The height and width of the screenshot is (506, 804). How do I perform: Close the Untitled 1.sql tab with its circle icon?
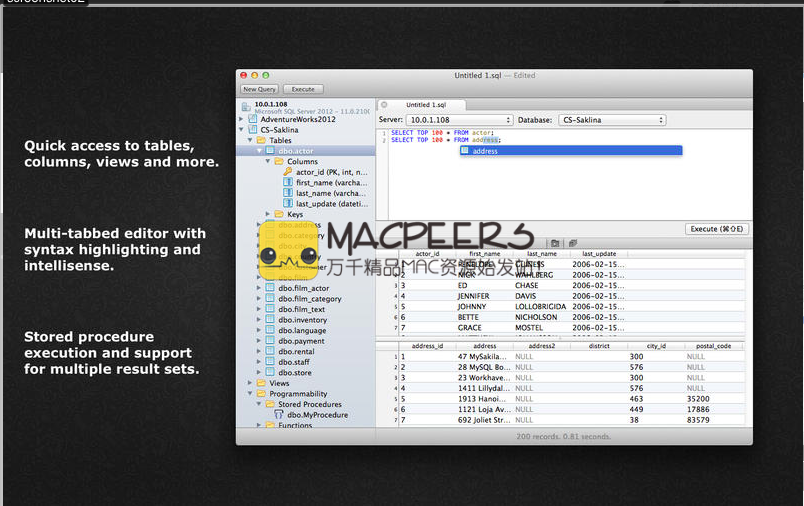384,105
